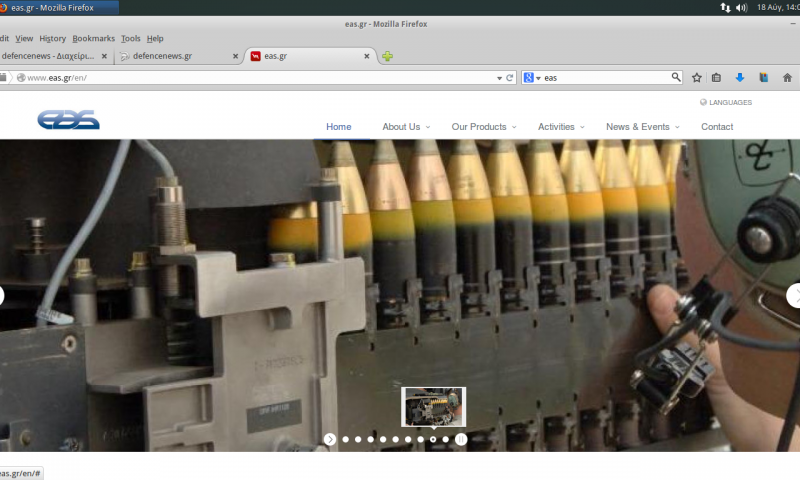Open the bookmarks list icon

(x=716, y=77)
